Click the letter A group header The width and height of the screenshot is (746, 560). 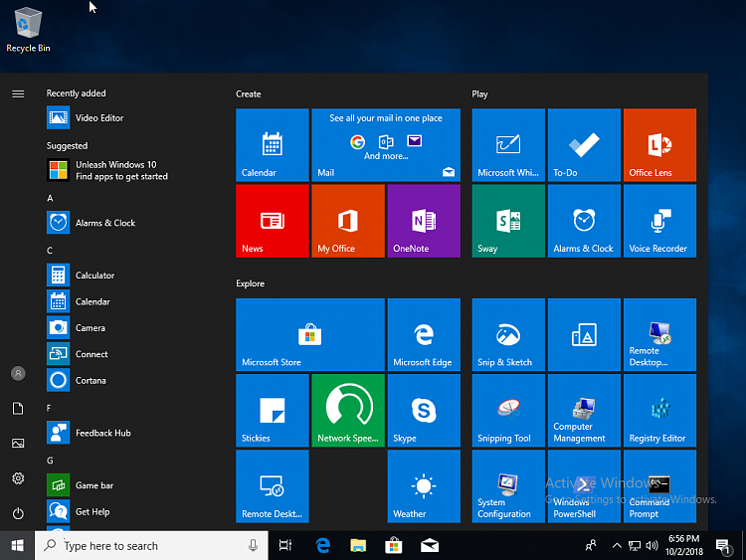click(50, 198)
